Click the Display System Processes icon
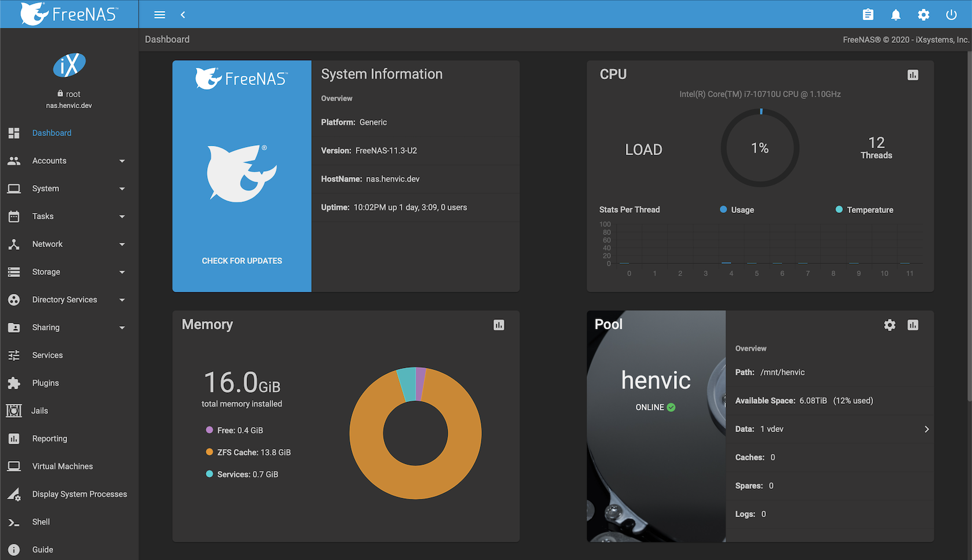This screenshot has width=972, height=560. coord(14,494)
